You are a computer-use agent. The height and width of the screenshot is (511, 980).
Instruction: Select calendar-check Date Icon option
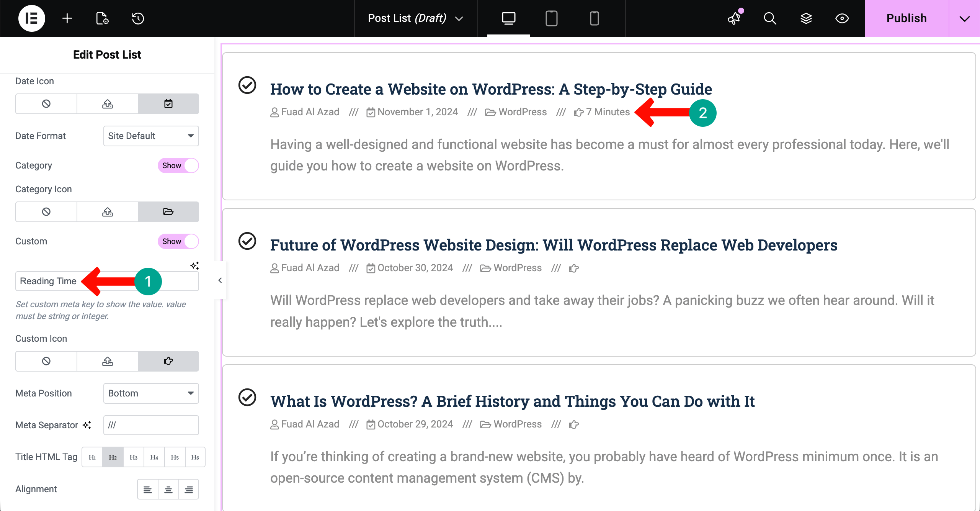(168, 104)
